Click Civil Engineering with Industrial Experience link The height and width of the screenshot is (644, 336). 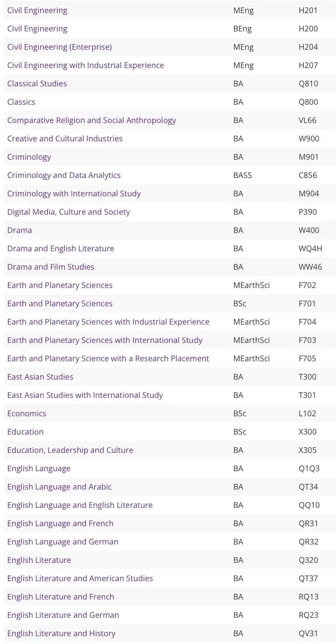(x=86, y=65)
